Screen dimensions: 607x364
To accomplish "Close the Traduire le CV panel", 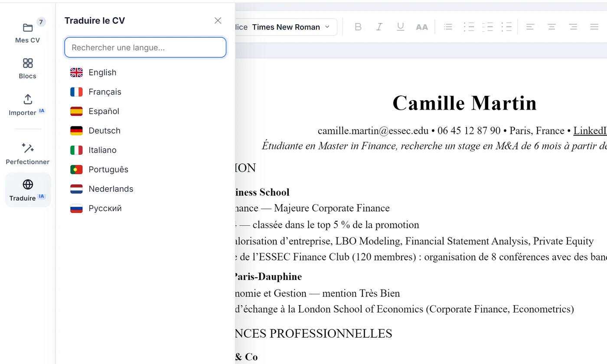I will (218, 20).
